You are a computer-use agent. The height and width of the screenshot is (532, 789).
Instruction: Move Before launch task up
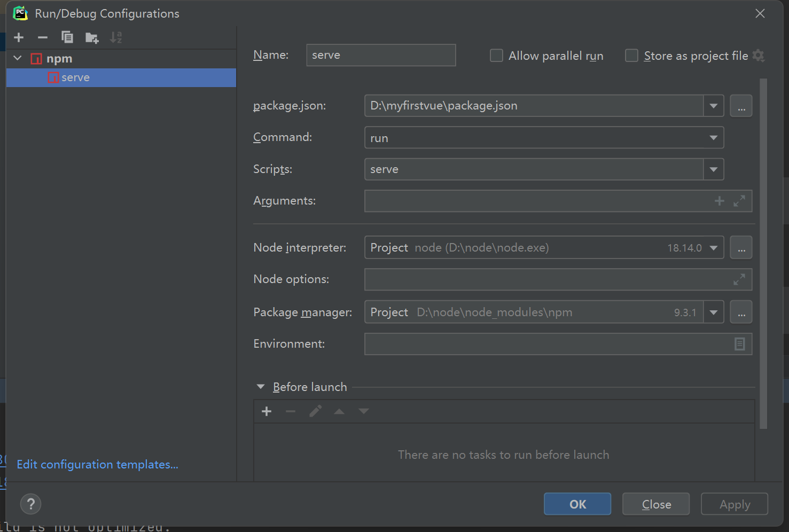[339, 411]
